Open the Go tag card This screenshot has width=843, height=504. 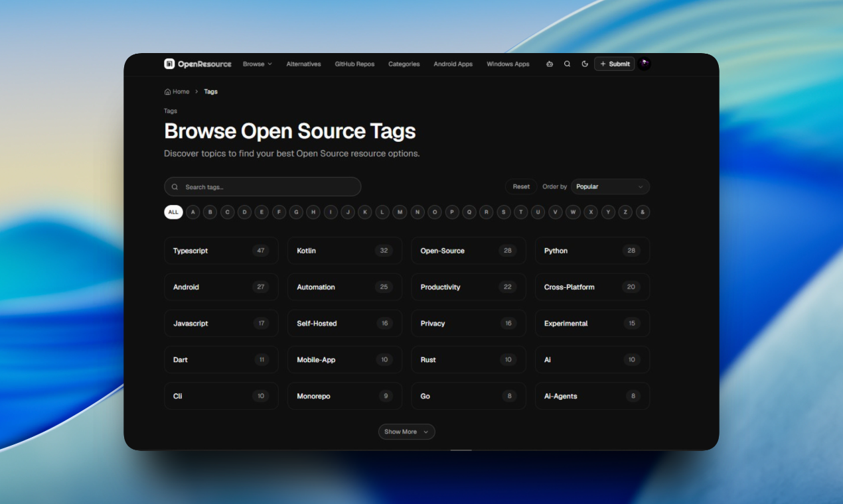469,396
